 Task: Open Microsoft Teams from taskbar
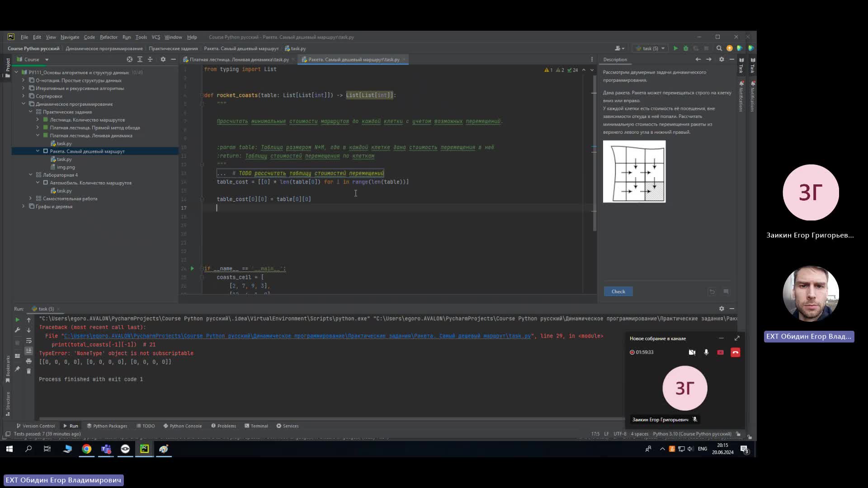pyautogui.click(x=106, y=449)
